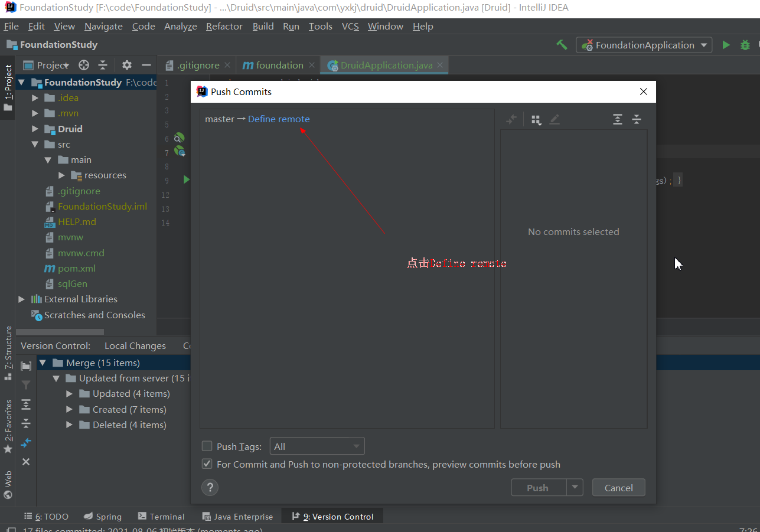Expand External Libraries node
This screenshot has height=532, width=760.
pos(22,299)
